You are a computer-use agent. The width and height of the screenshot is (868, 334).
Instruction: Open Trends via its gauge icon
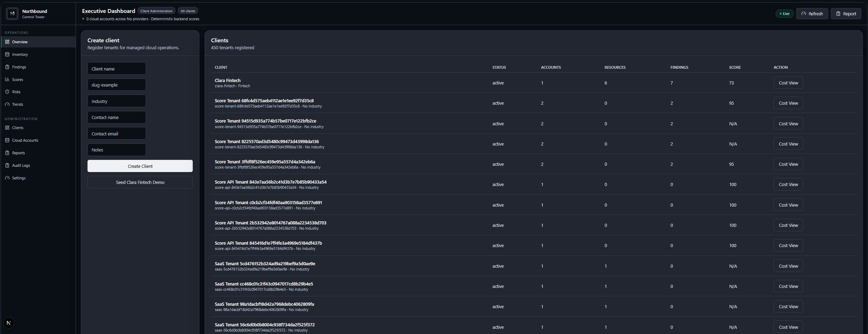[x=7, y=104]
